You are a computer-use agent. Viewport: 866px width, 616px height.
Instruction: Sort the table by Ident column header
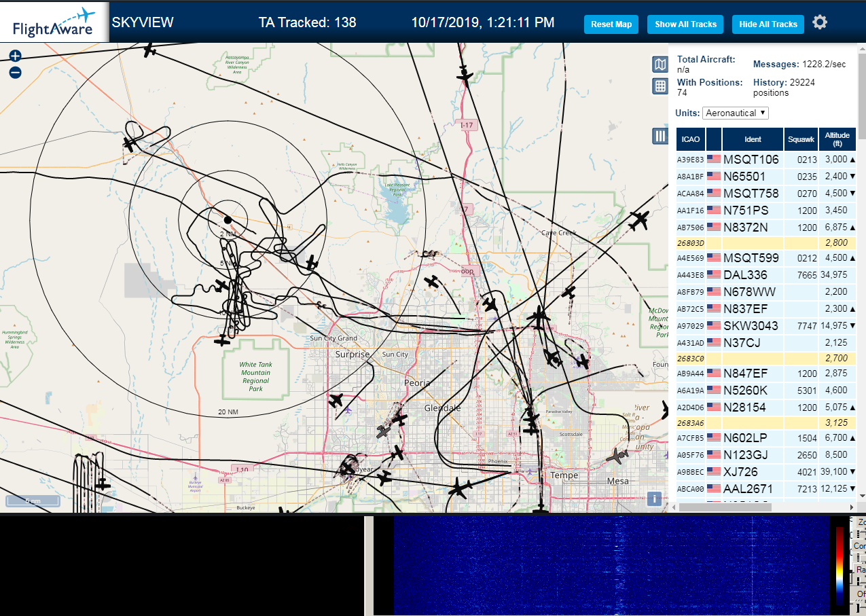click(x=753, y=139)
